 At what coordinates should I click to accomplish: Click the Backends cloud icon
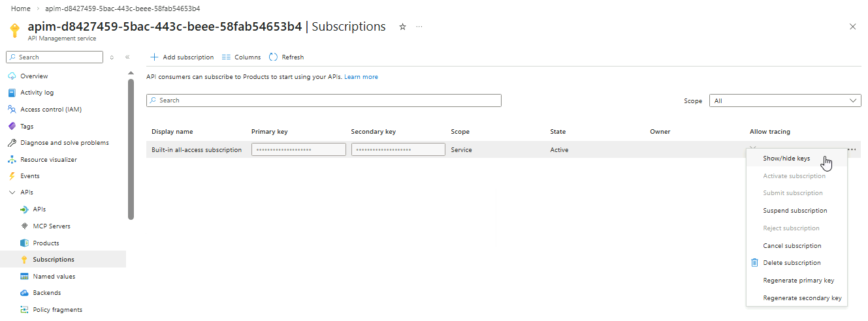[24, 293]
